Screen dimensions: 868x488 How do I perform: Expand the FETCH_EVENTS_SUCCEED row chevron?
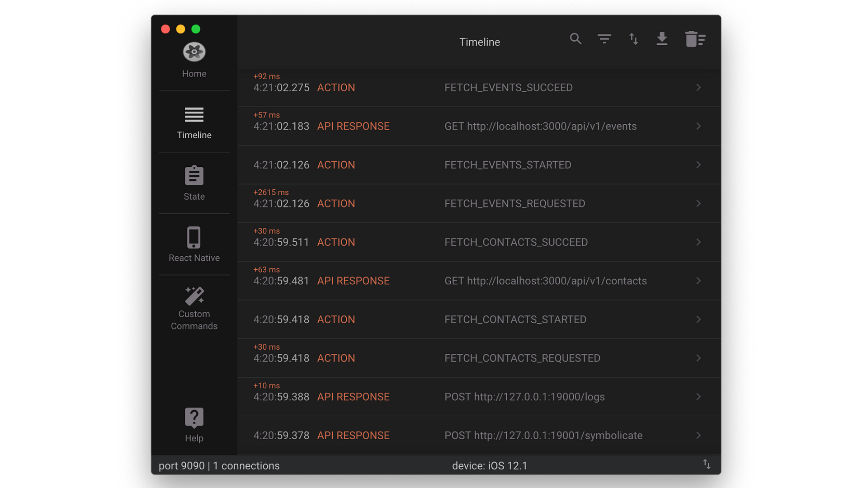(x=698, y=88)
